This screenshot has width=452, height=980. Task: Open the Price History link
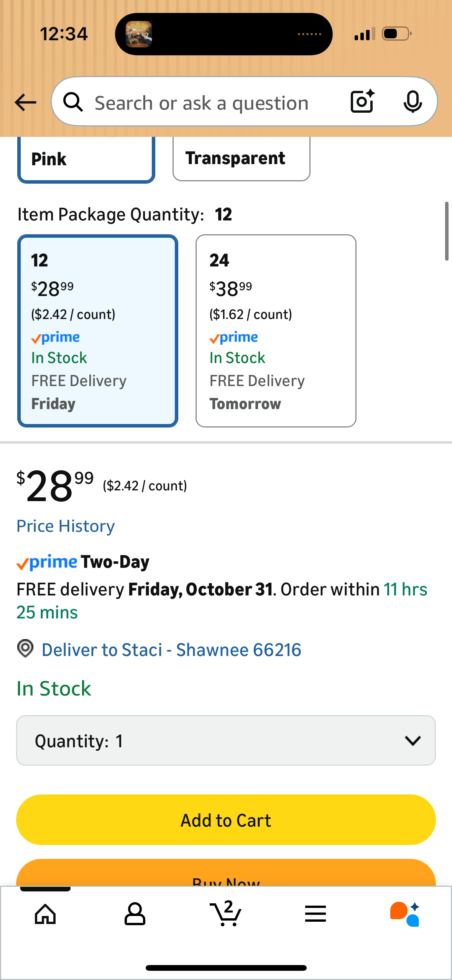[x=66, y=526]
